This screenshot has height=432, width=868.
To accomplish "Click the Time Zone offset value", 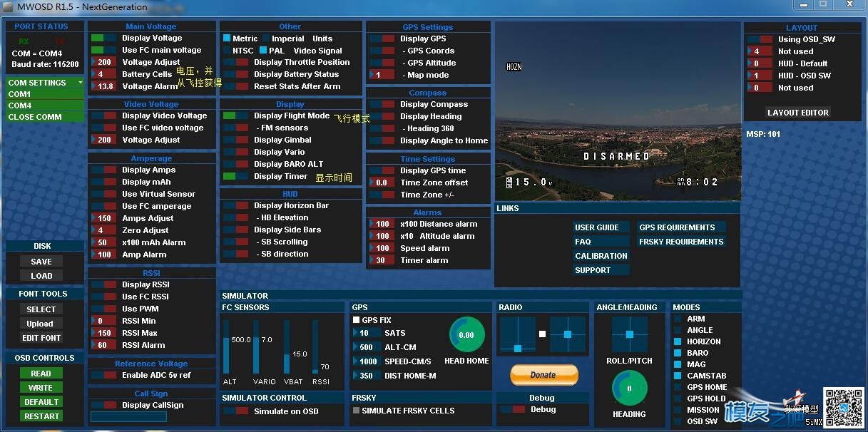I will pyautogui.click(x=382, y=182).
